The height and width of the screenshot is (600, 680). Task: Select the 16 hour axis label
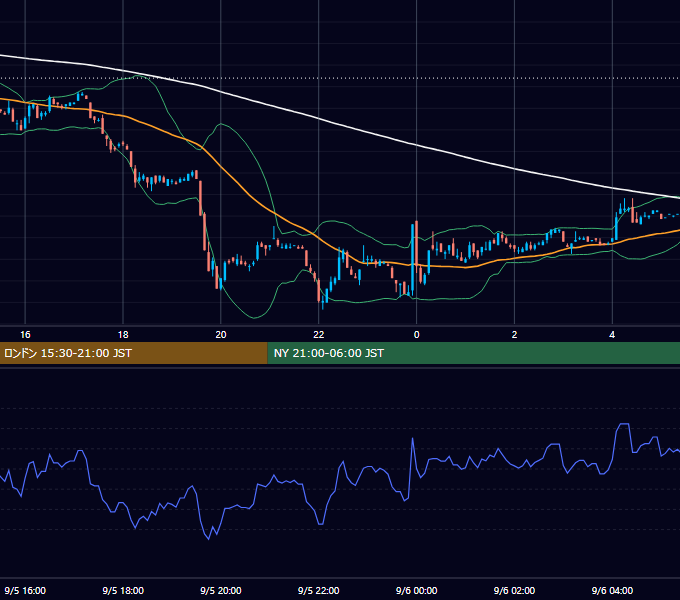25,335
